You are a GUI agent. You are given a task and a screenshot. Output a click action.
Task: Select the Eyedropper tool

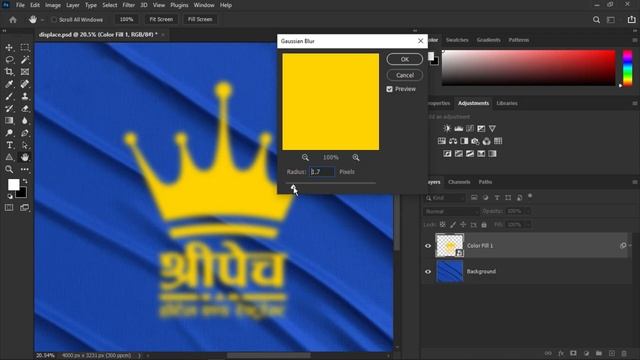(9, 84)
